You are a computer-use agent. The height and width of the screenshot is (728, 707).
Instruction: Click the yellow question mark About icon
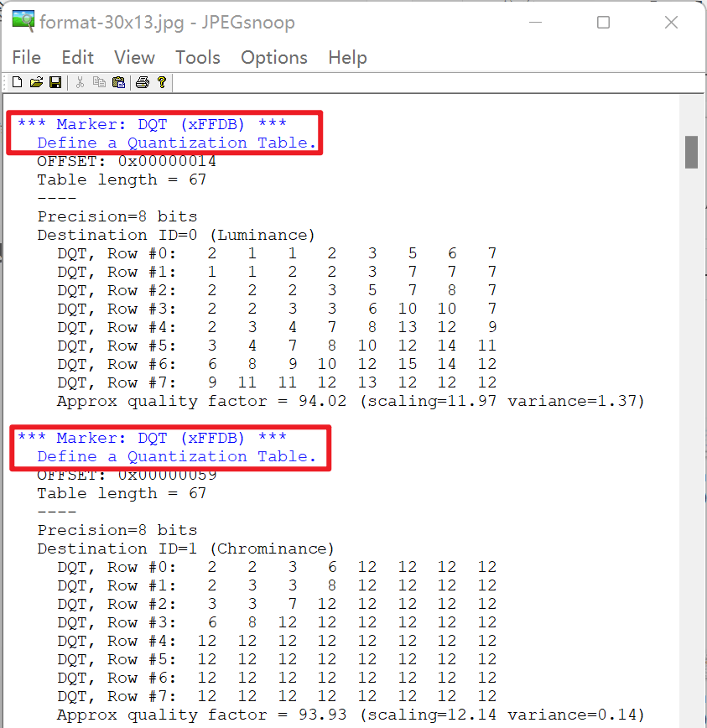pyautogui.click(x=161, y=82)
